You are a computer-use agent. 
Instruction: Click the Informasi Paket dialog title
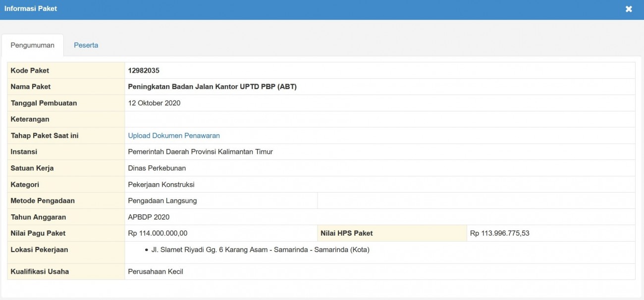pos(31,8)
